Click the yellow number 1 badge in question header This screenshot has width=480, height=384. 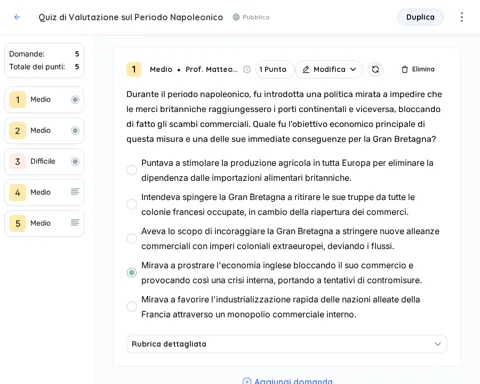[x=134, y=69]
